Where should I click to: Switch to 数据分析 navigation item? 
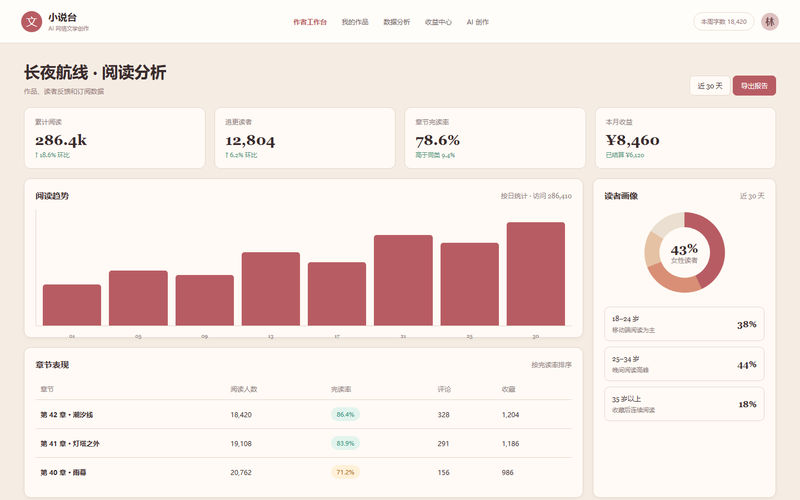pyautogui.click(x=396, y=22)
